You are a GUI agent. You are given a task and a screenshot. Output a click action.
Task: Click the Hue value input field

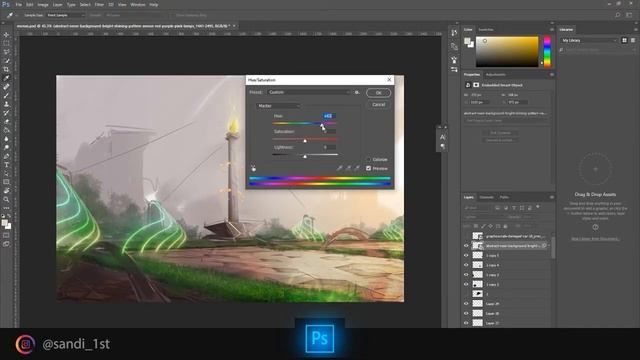pos(329,116)
